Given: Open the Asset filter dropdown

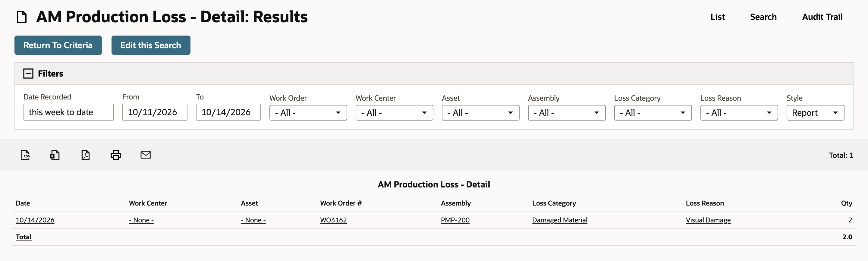Looking at the screenshot, I should tap(480, 113).
